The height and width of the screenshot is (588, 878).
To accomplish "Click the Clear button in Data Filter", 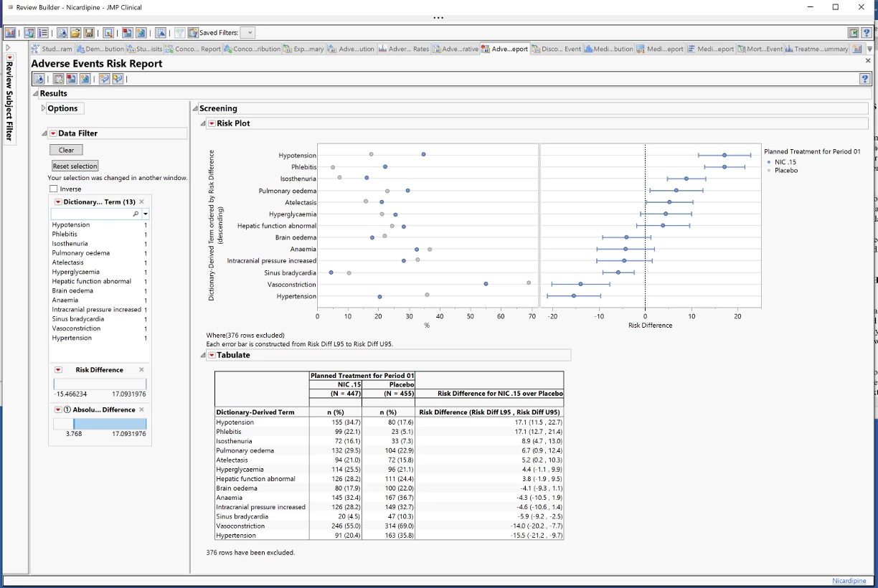I will tap(66, 150).
